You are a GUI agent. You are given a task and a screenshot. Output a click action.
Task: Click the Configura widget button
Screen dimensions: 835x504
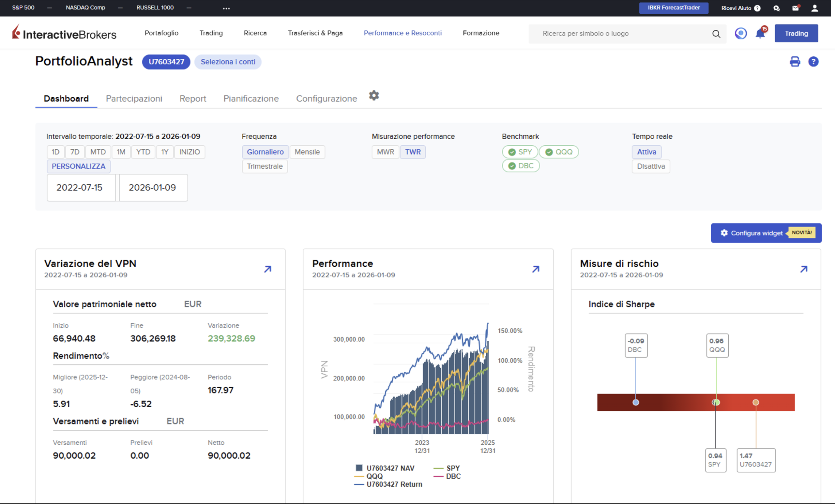click(766, 233)
